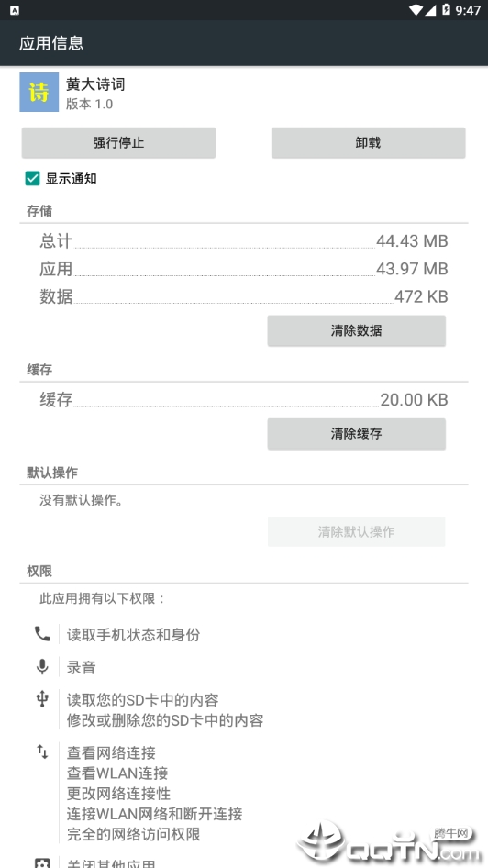Uncheck the 显示通知 checkbox
The width and height of the screenshot is (488, 868).
click(x=33, y=178)
